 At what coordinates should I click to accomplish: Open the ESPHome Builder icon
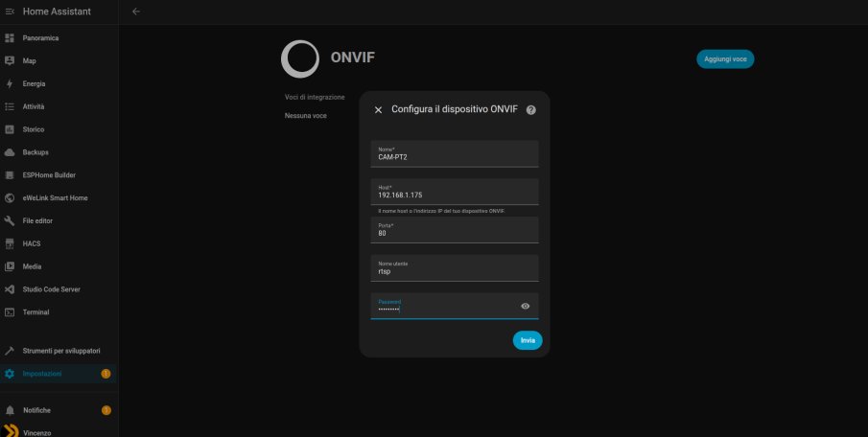10,174
